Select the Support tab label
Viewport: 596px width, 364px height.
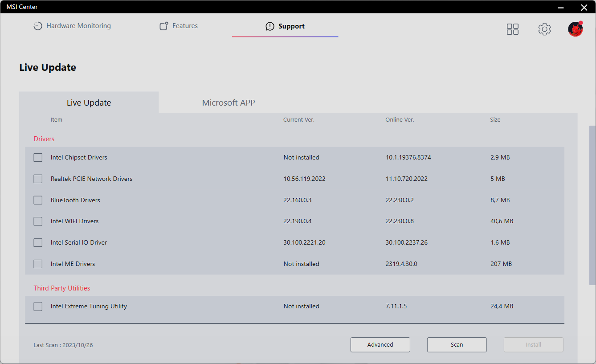[x=291, y=26]
